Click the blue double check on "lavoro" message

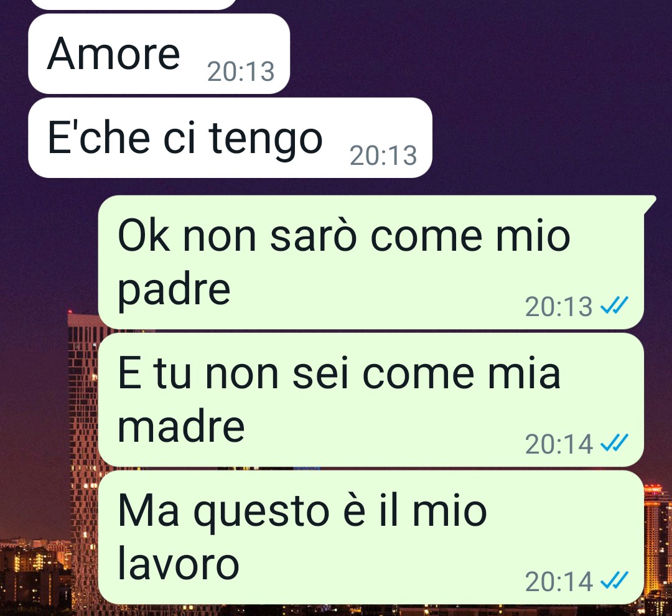[614, 581]
